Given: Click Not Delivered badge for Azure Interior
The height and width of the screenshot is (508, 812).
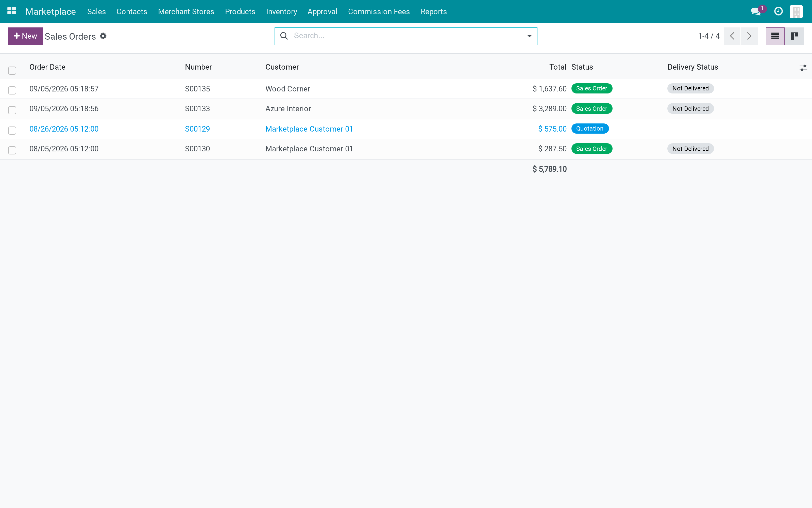Looking at the screenshot, I should coord(690,108).
